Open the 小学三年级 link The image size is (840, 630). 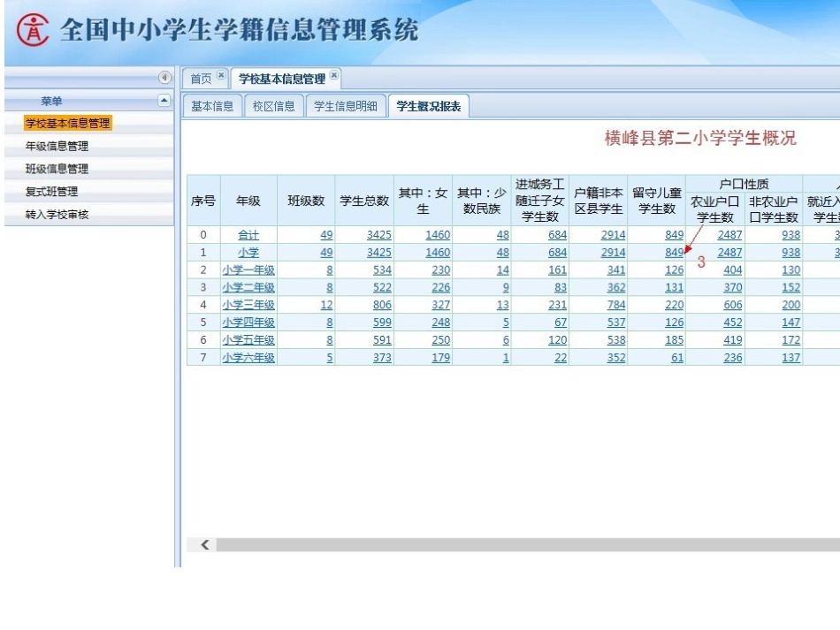[x=248, y=305]
